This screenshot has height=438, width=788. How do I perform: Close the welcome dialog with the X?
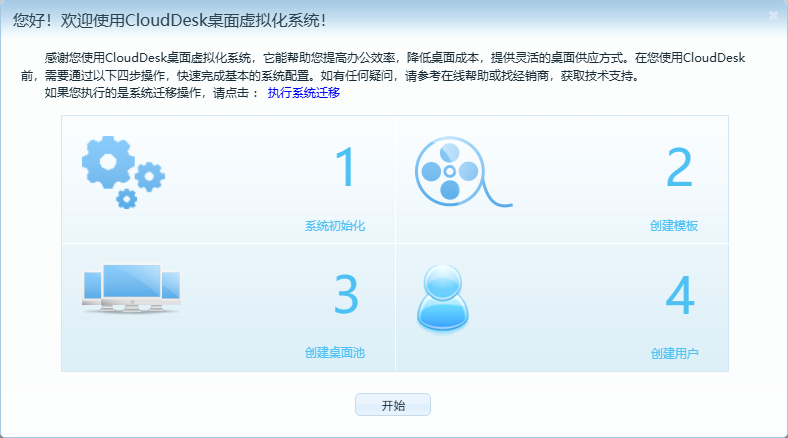[x=773, y=16]
